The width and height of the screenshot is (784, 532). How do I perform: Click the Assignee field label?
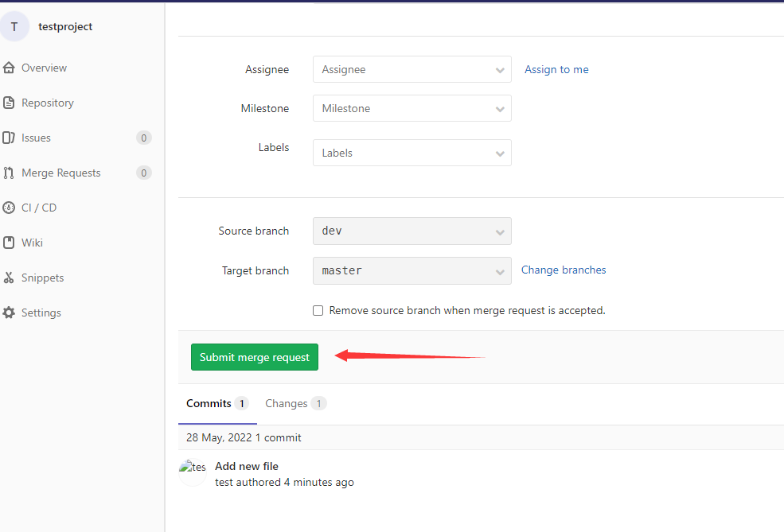pos(267,69)
